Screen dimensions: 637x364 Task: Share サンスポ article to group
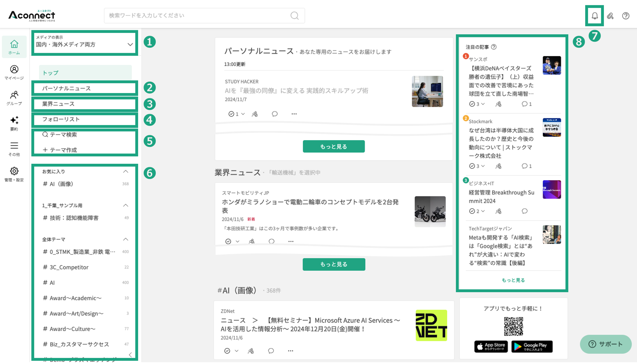point(498,104)
